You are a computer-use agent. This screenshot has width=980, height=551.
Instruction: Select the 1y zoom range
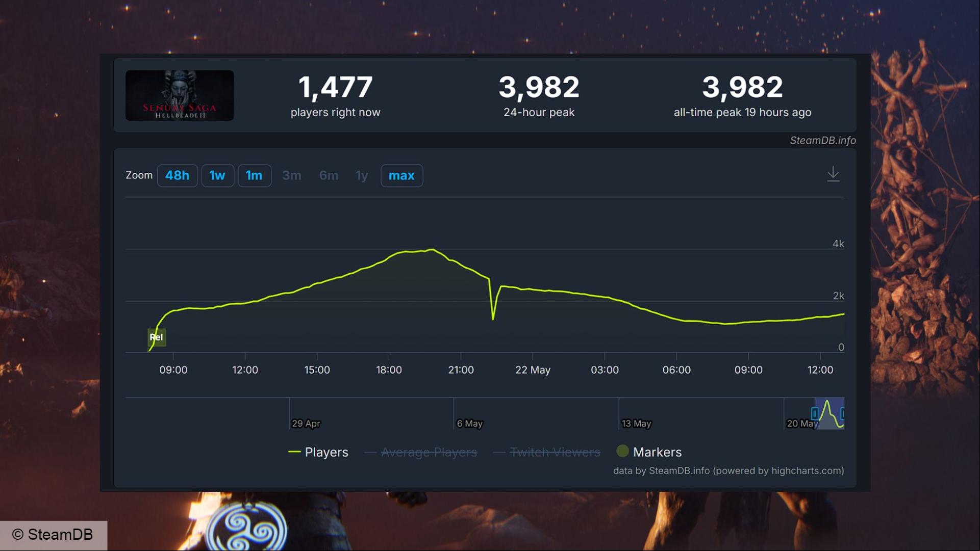[362, 175]
